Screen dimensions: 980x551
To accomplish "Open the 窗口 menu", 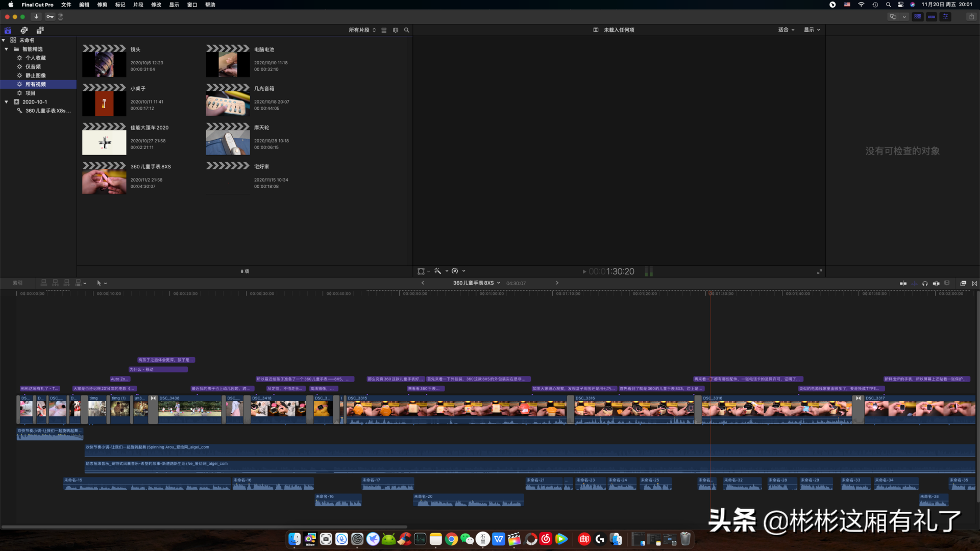I will [192, 5].
